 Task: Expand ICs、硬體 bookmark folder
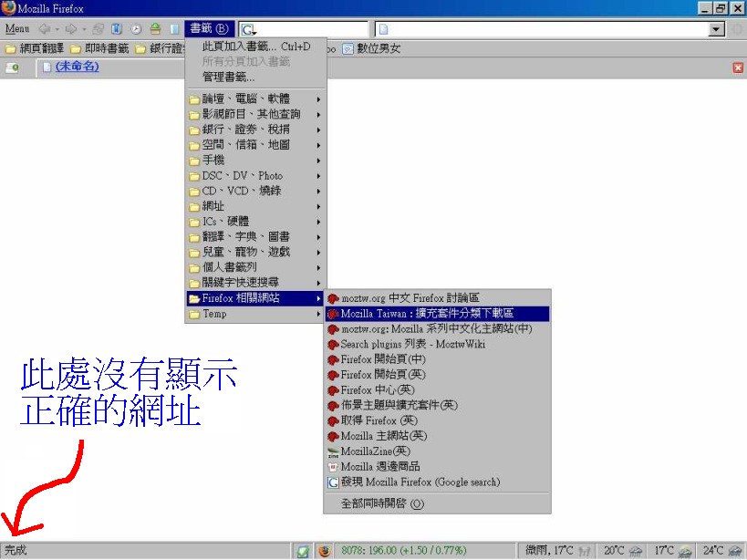(255, 222)
